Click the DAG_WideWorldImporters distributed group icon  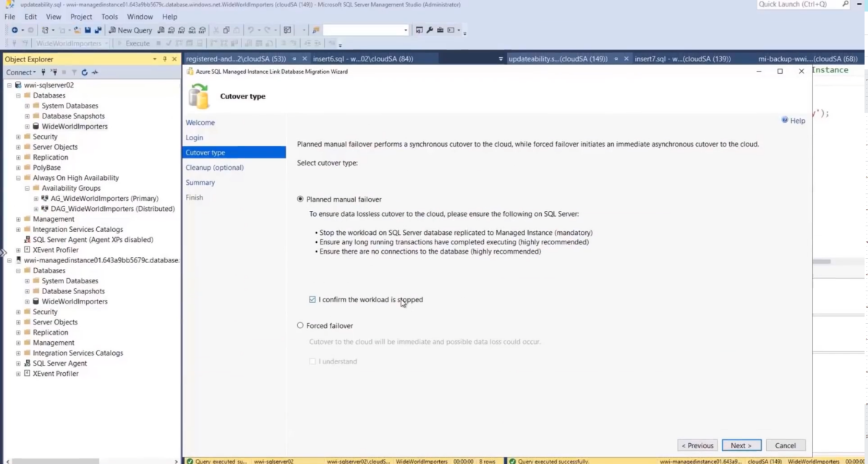pyautogui.click(x=45, y=209)
